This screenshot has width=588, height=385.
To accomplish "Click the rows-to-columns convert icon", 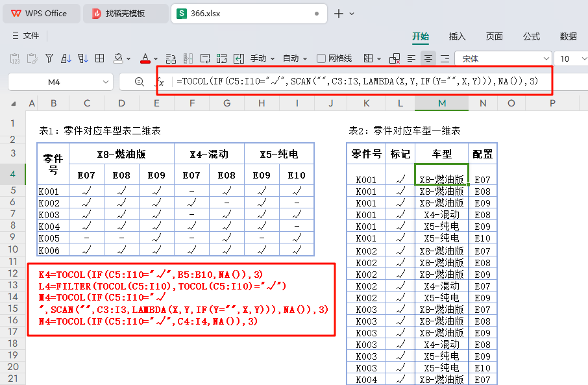I will (x=171, y=58).
